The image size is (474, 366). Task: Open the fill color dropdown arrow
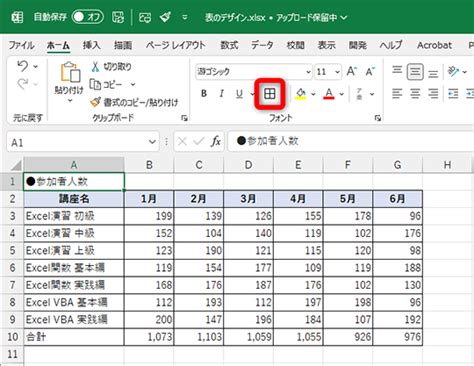[x=313, y=94]
